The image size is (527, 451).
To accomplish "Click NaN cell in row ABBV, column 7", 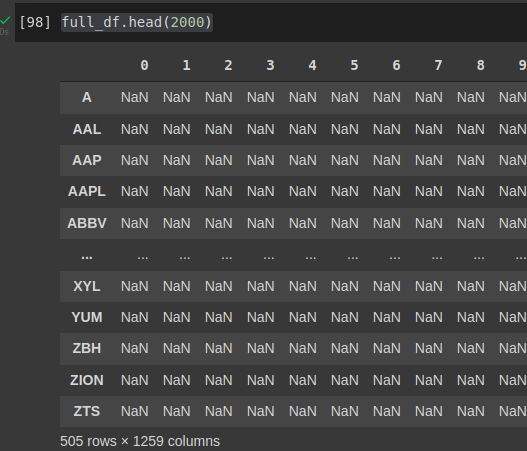I will 429,223.
